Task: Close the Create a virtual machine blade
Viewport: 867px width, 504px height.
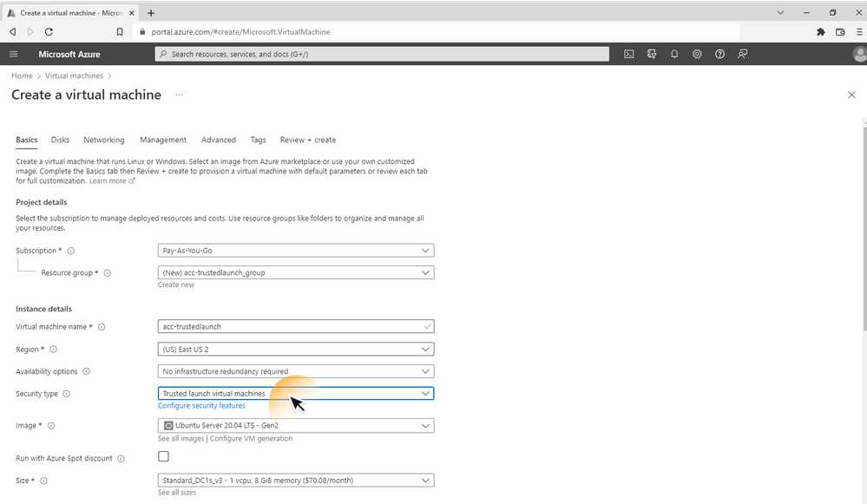Action: pos(851,95)
